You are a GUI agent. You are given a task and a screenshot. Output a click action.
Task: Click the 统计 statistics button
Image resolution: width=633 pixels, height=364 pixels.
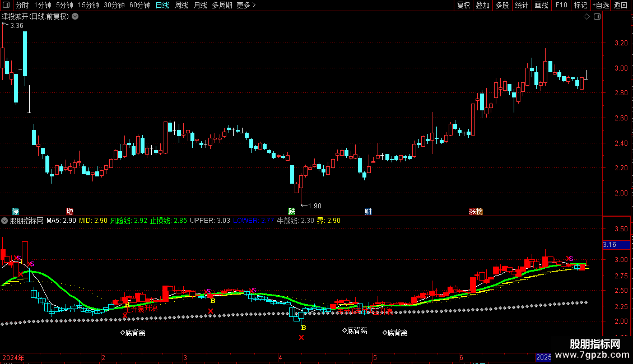522,5
